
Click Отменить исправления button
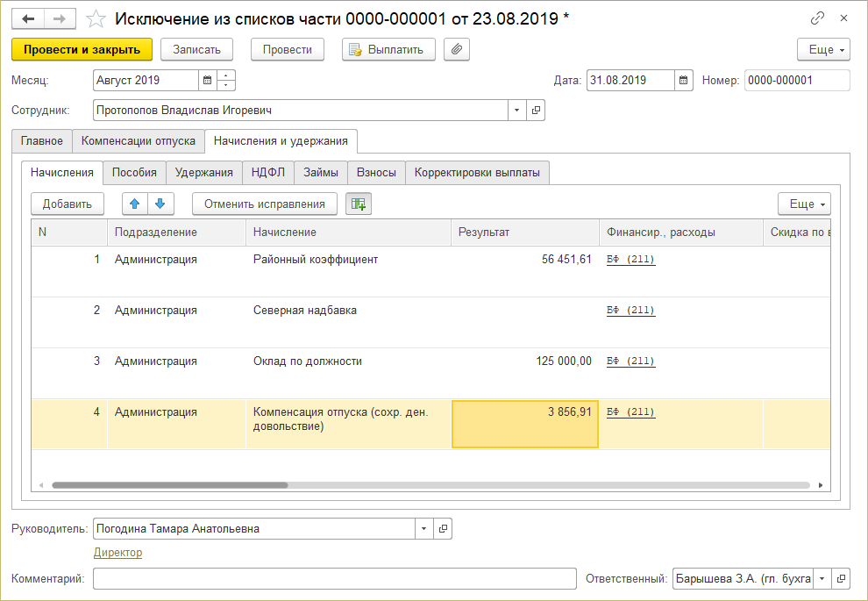click(x=265, y=204)
